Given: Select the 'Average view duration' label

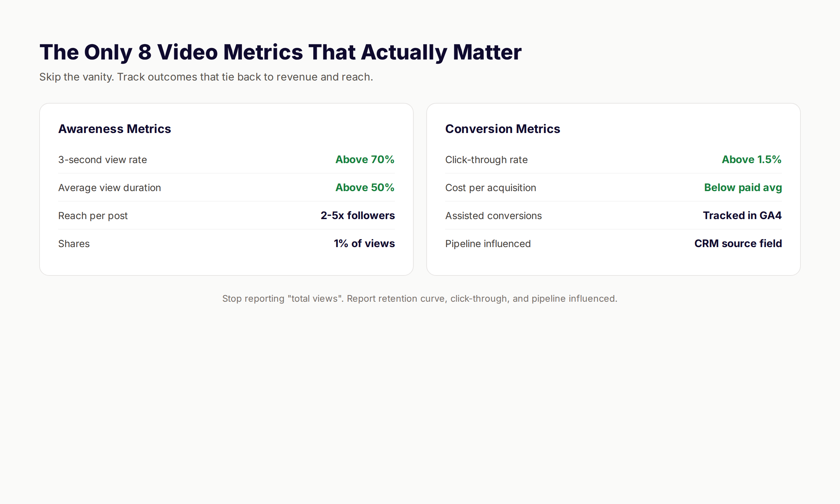Looking at the screenshot, I should [x=110, y=188].
